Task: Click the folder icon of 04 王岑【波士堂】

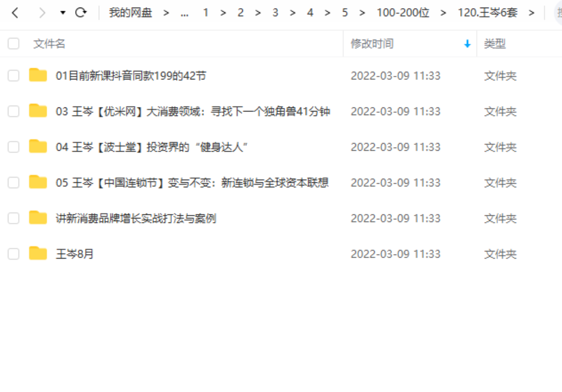Action: pyautogui.click(x=38, y=146)
